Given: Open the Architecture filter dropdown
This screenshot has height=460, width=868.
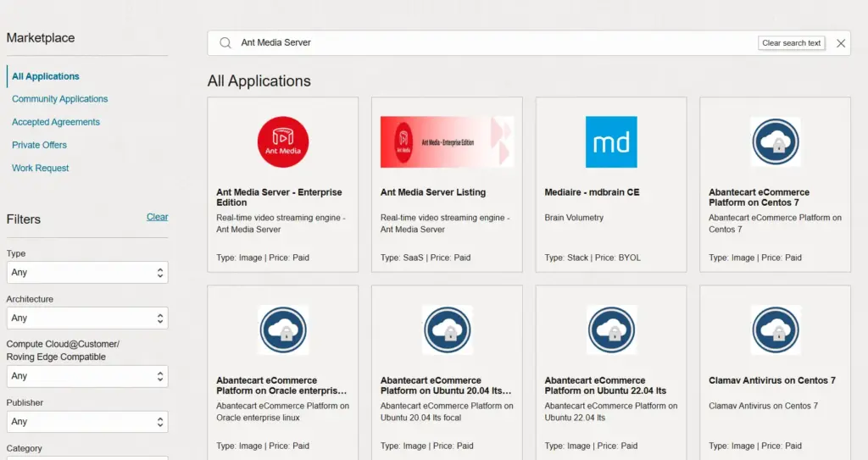Looking at the screenshot, I should [87, 319].
